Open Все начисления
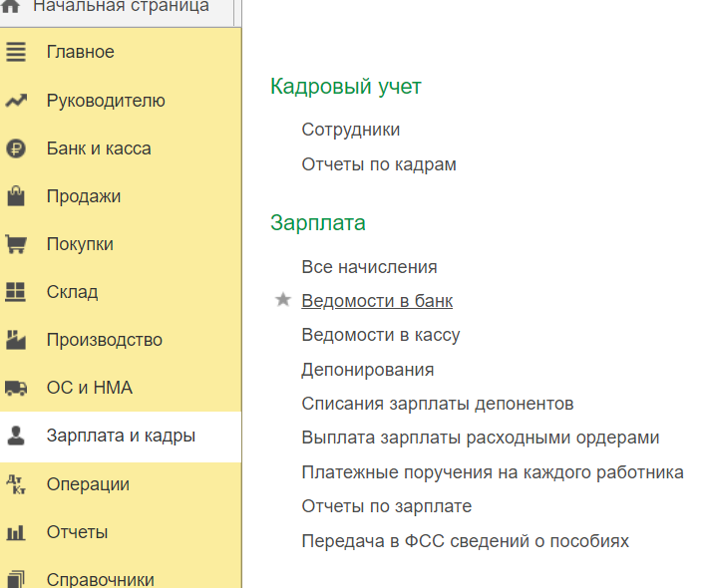 pyautogui.click(x=369, y=267)
